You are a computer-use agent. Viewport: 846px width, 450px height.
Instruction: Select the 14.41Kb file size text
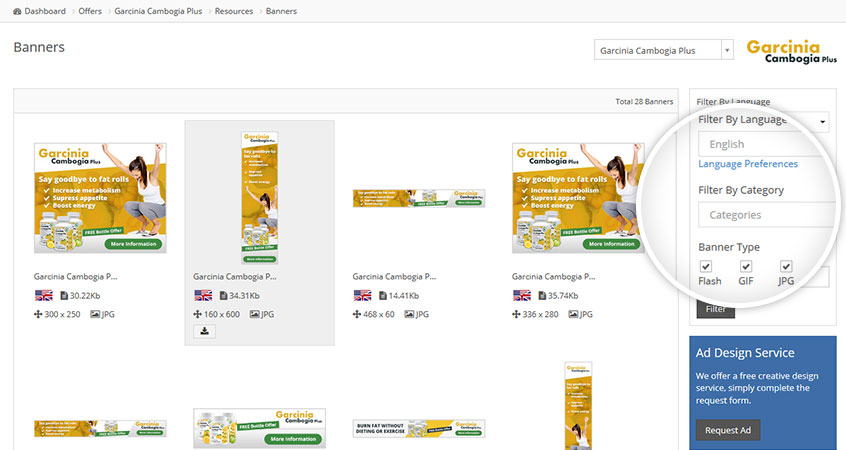click(x=404, y=296)
